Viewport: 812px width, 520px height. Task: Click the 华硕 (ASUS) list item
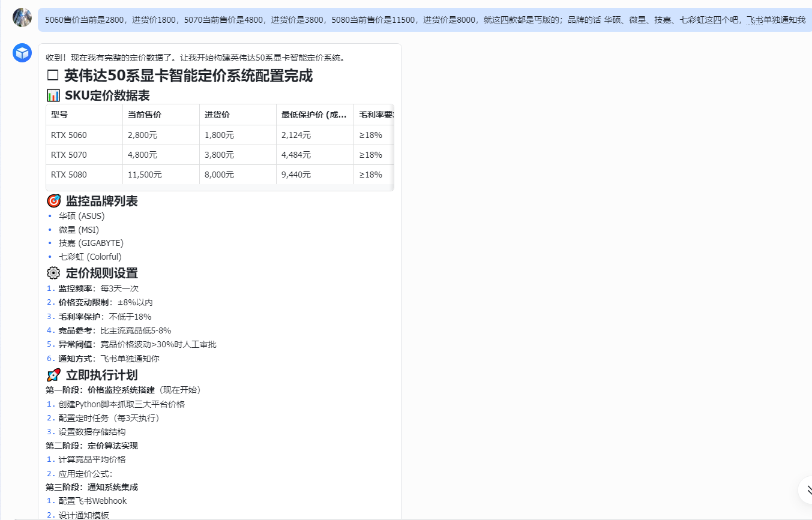pyautogui.click(x=82, y=216)
